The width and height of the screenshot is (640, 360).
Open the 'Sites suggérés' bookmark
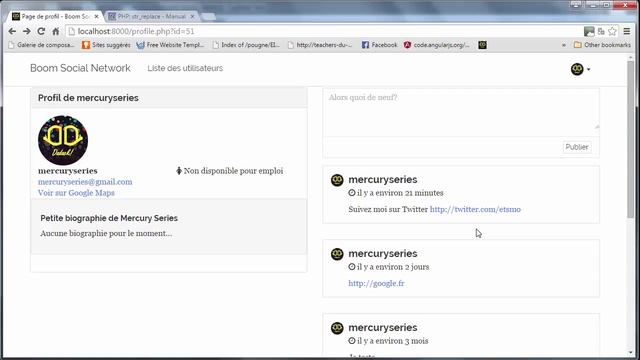[106, 45]
